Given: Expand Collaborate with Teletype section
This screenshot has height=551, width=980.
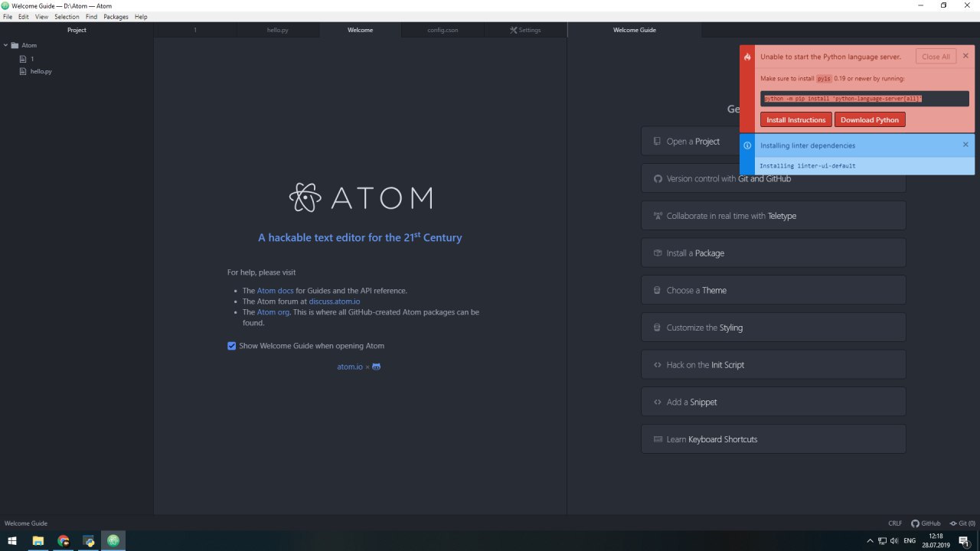Looking at the screenshot, I should 773,216.
